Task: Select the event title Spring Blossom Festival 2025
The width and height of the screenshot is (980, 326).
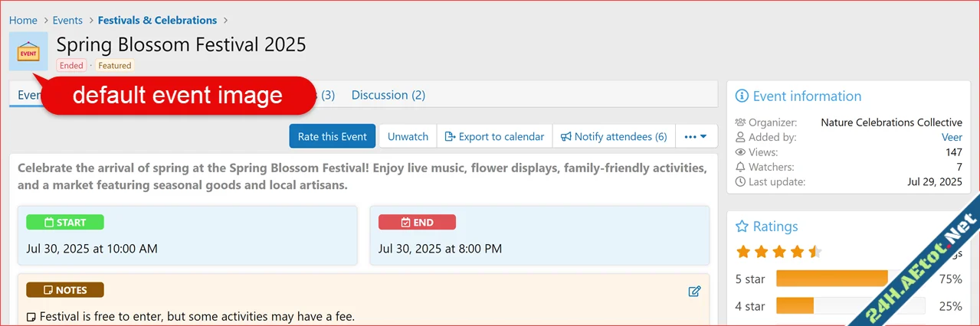Action: 181,44
